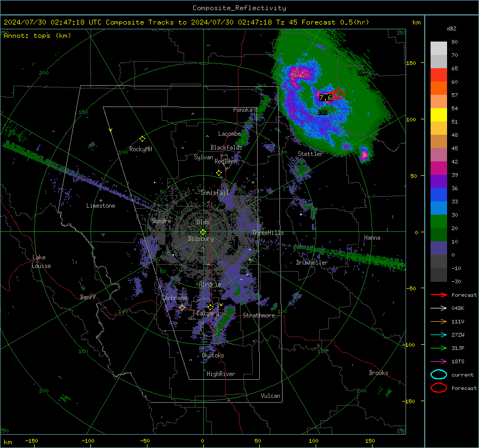This screenshot has height=448, width=479.
Task: Click the Vulcan label on the map
Action: point(270,396)
